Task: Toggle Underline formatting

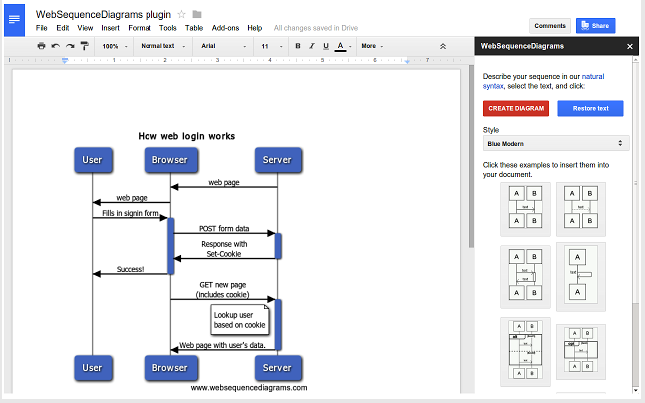Action: [x=326, y=46]
